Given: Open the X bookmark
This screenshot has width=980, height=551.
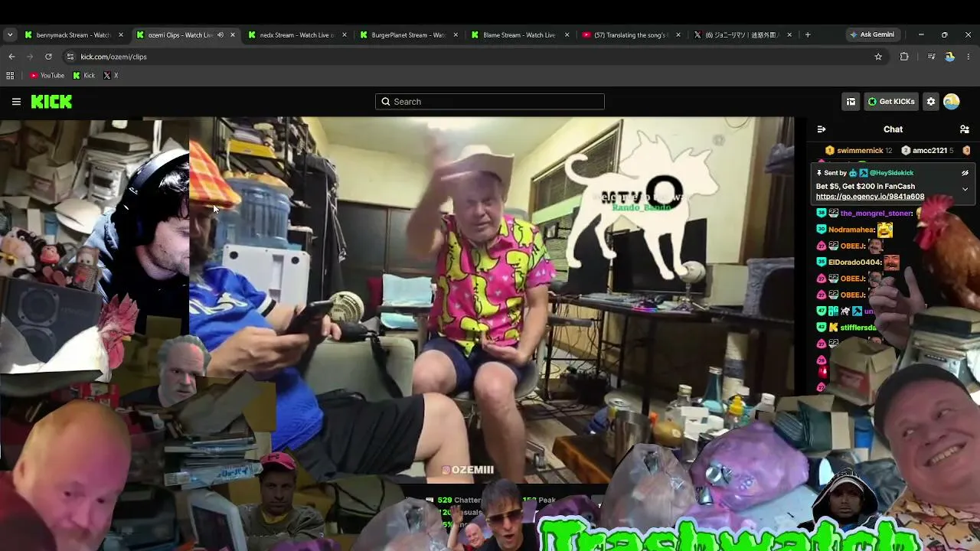Looking at the screenshot, I should point(110,76).
